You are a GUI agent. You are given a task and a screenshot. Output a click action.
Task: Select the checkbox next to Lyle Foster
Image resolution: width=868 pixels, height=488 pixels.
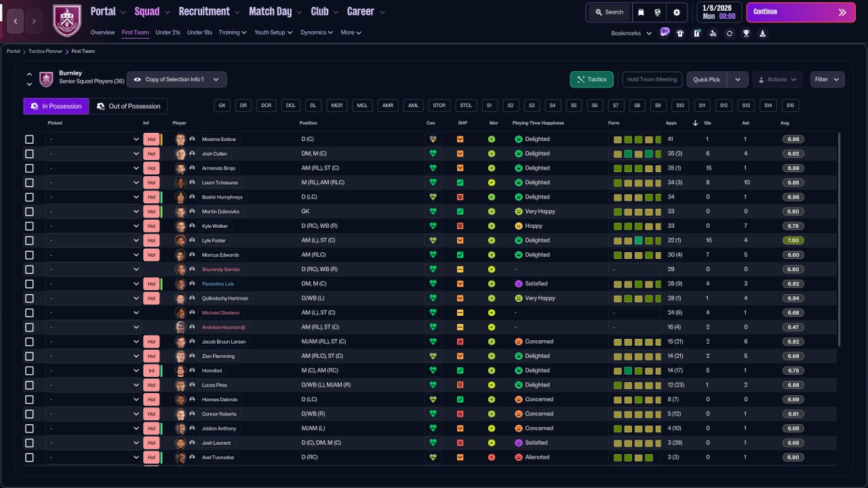click(x=29, y=241)
